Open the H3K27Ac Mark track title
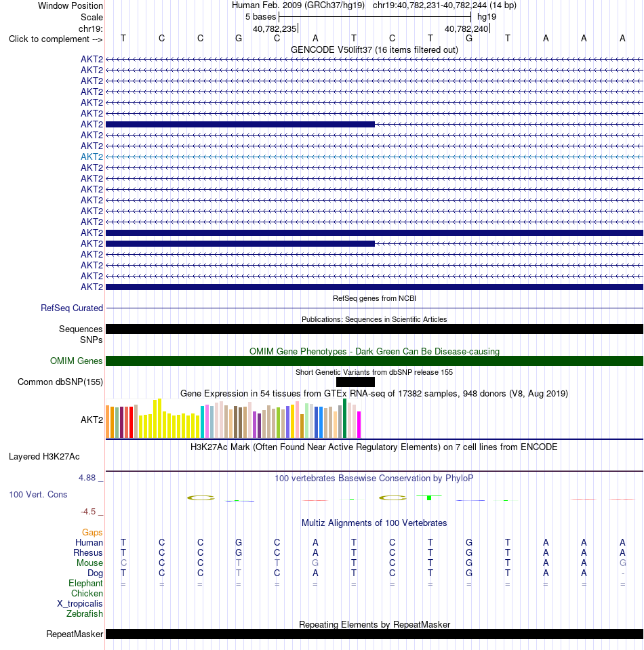 (x=374, y=447)
